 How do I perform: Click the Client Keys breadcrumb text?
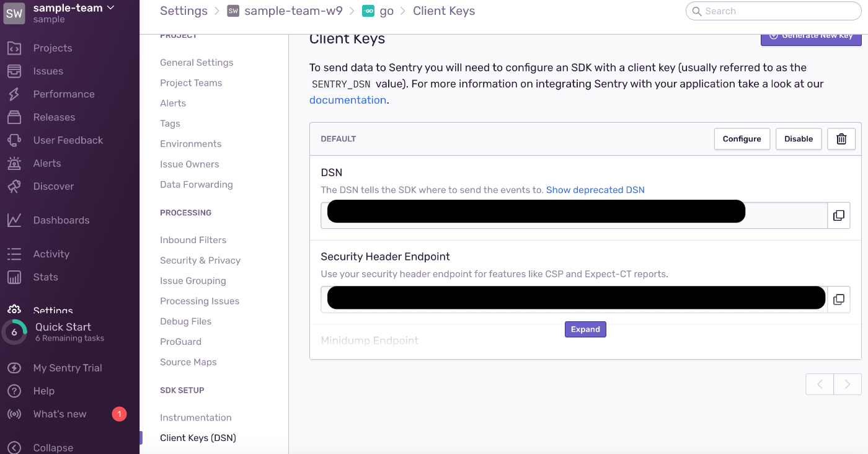click(444, 11)
